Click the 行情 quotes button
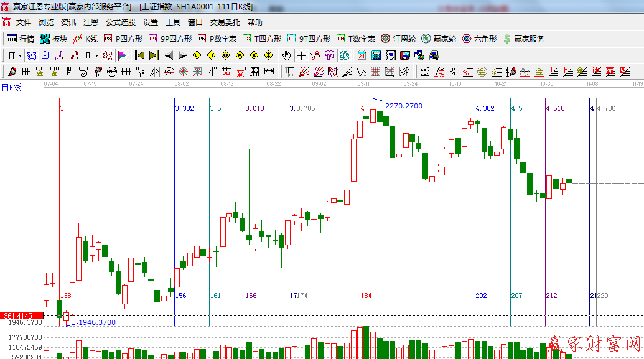644x359 pixels. pos(21,39)
